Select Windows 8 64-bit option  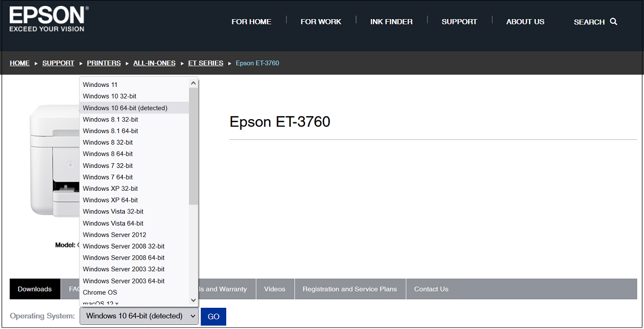tap(135, 154)
